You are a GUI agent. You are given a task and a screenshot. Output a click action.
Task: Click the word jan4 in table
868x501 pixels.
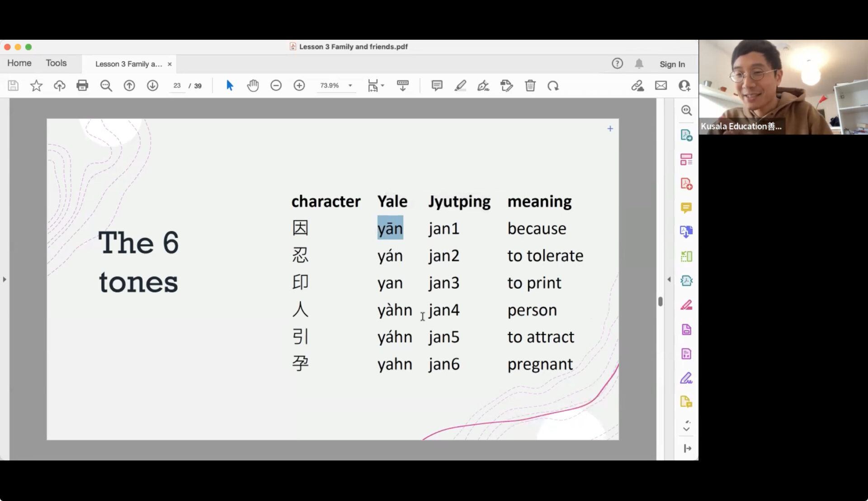tap(444, 310)
